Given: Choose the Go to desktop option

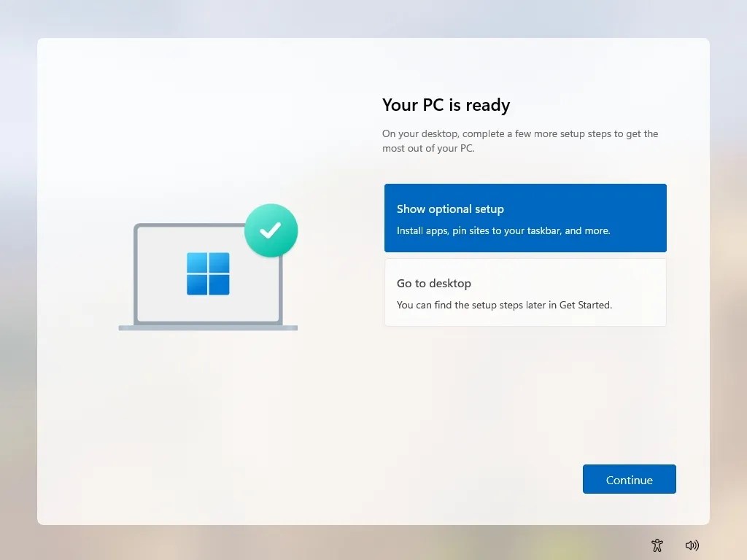Looking at the screenshot, I should [525, 292].
